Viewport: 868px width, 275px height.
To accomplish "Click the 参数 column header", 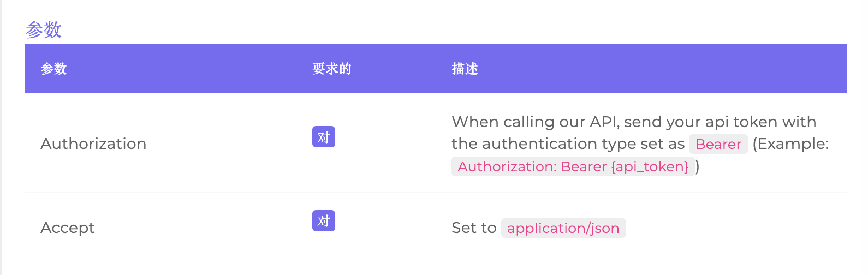I will [x=53, y=69].
